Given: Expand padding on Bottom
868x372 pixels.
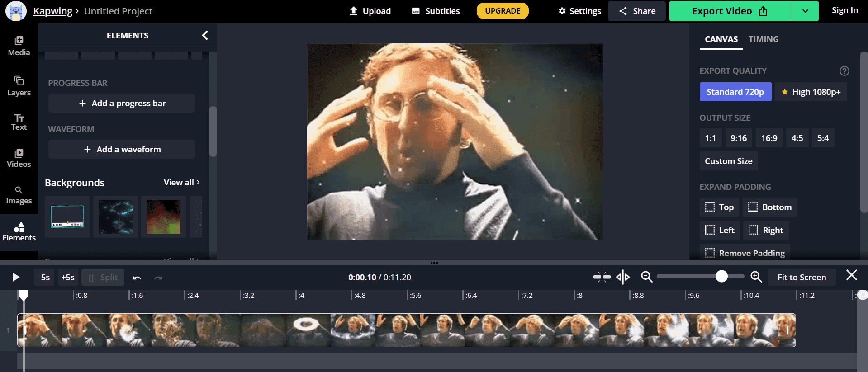Looking at the screenshot, I should point(770,207).
